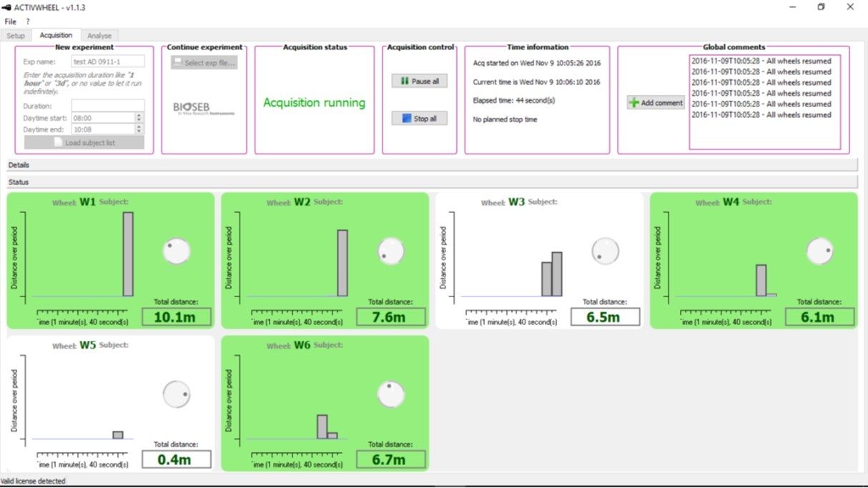Open the ? help menu

(x=28, y=21)
